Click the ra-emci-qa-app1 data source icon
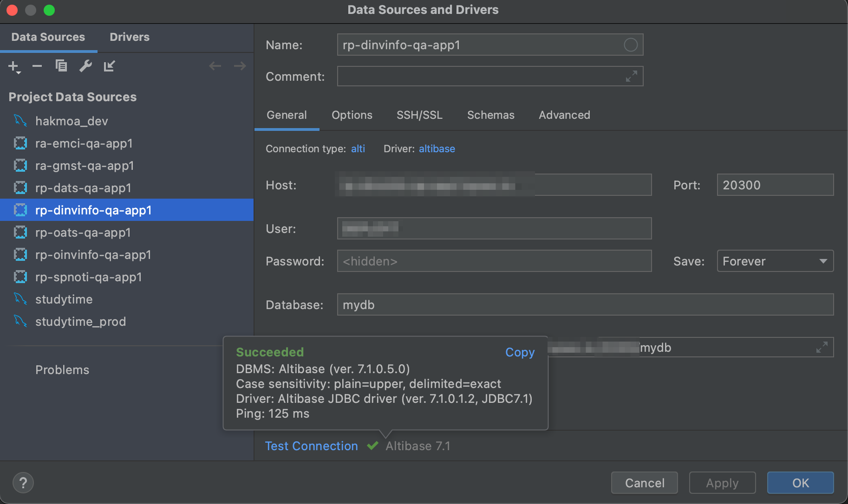The width and height of the screenshot is (848, 504). pyautogui.click(x=20, y=143)
